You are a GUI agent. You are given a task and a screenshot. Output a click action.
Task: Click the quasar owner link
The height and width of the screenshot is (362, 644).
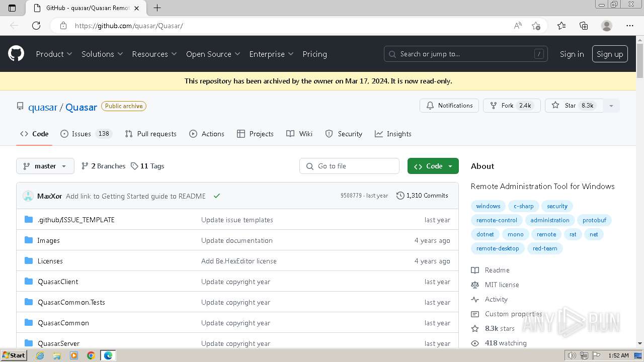pyautogui.click(x=43, y=107)
